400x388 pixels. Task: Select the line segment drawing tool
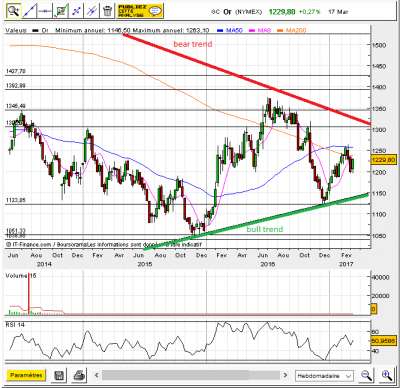(x=76, y=11)
